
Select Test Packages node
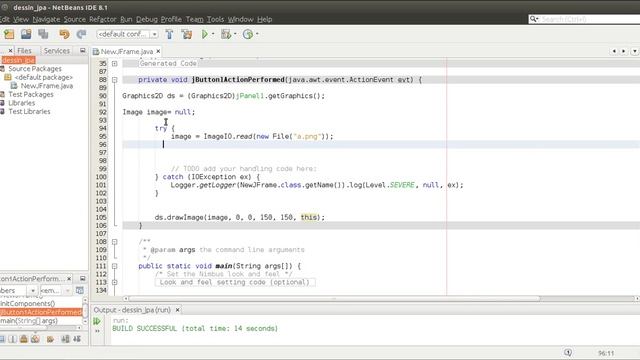[31, 94]
